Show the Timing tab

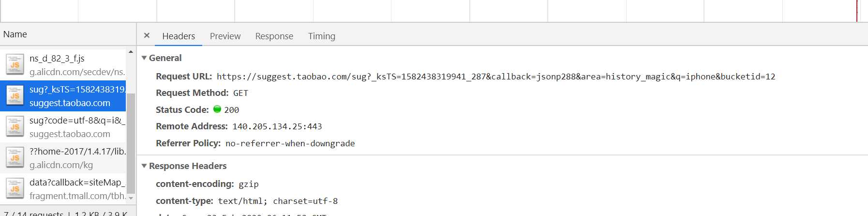pos(322,36)
